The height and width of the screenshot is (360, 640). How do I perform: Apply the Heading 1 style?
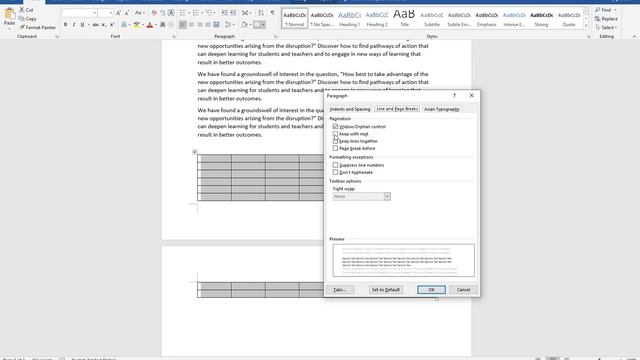pyautogui.click(x=349, y=18)
